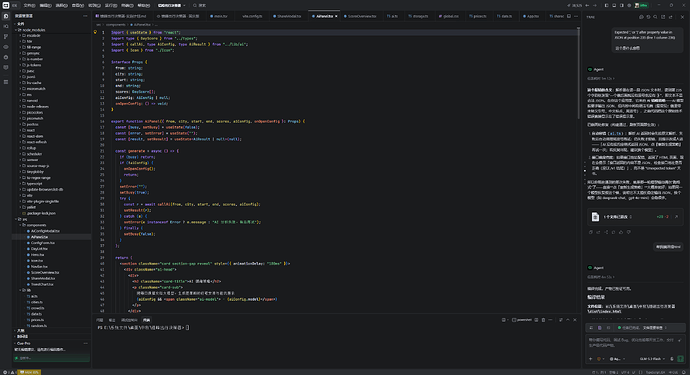Image resolution: width=690 pixels, height=375 pixels.
Task: Click warning icon in bottom status bar
Action: pyautogui.click(x=11, y=372)
